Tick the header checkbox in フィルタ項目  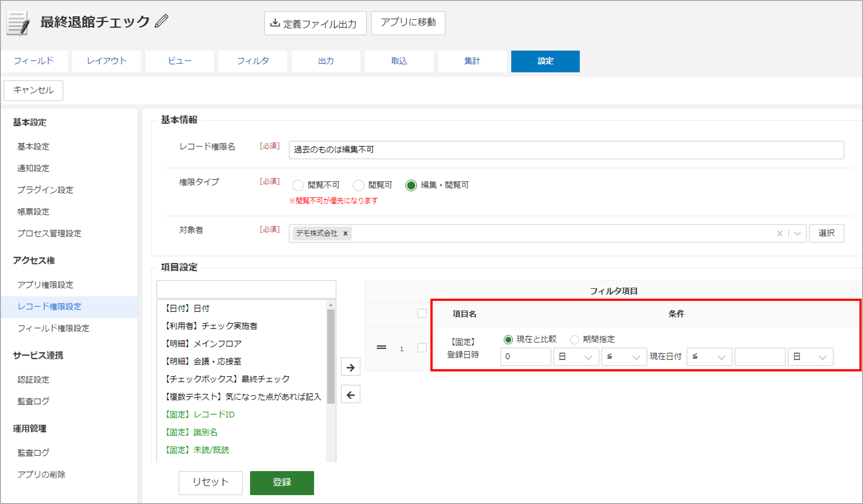422,313
